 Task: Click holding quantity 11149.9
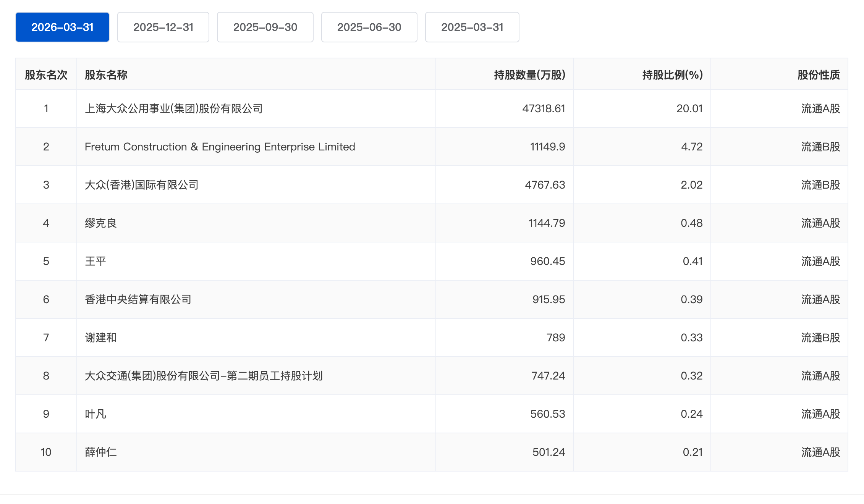click(548, 147)
